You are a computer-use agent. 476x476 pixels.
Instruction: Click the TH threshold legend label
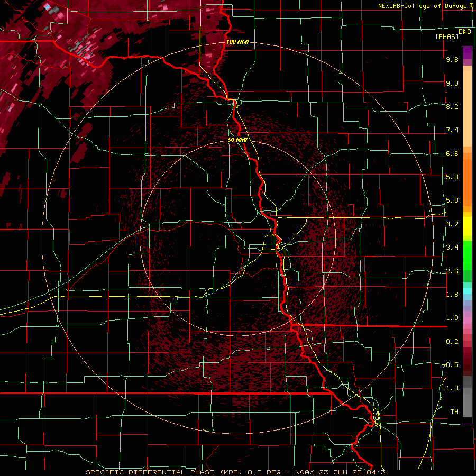pyautogui.click(x=454, y=412)
